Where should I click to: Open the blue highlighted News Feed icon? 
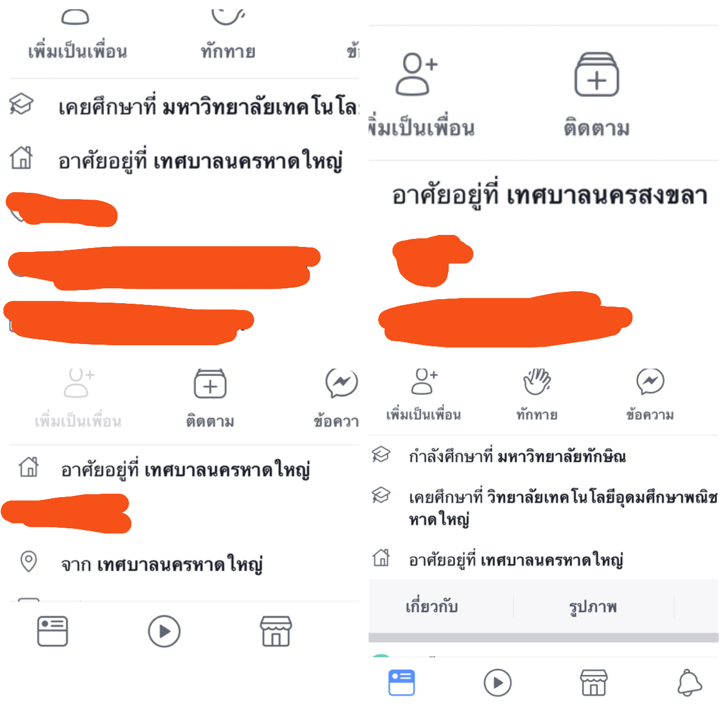[x=402, y=682]
